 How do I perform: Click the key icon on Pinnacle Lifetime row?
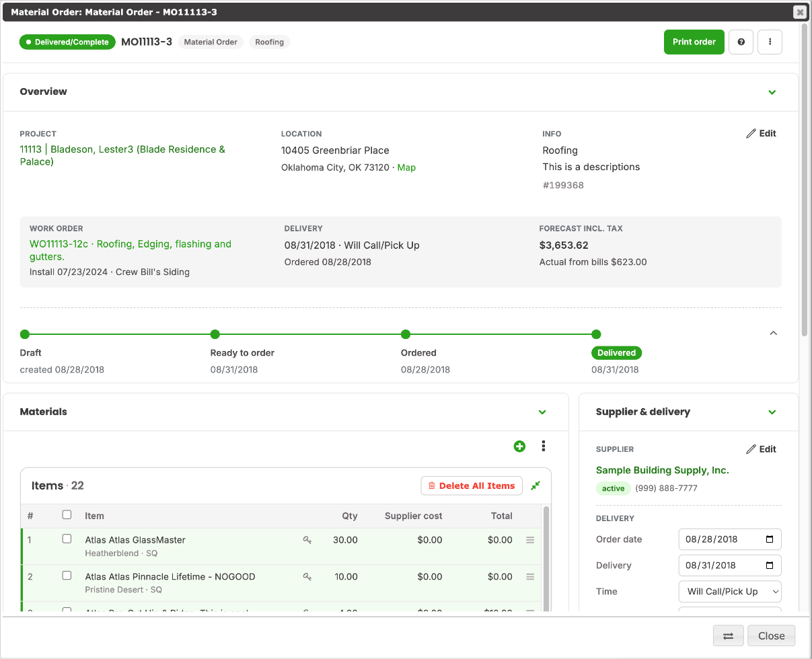tap(307, 576)
